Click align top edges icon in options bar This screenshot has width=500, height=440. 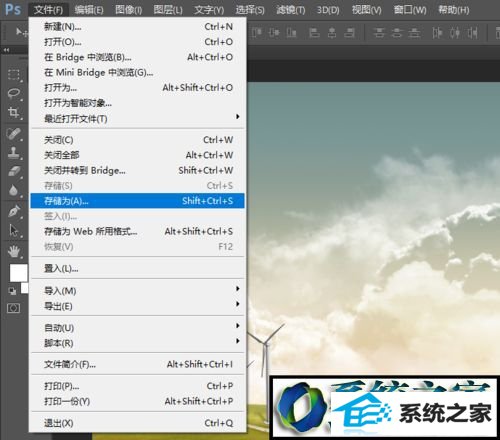click(x=257, y=33)
